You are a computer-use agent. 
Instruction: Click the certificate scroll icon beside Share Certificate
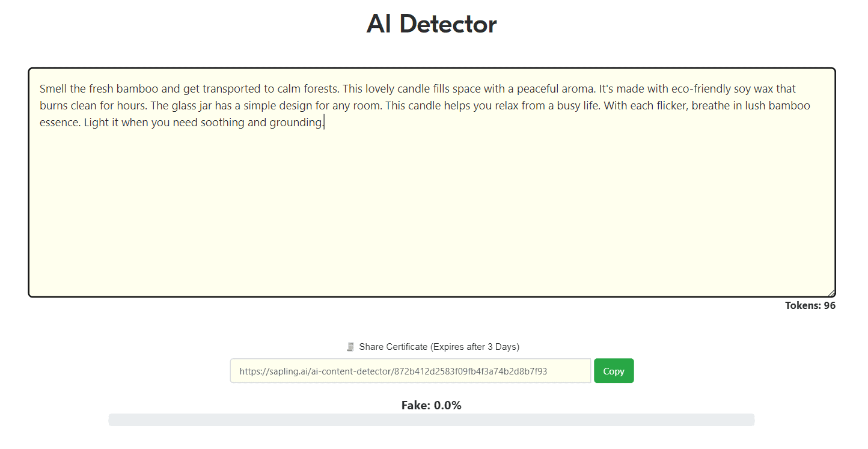pyautogui.click(x=350, y=347)
